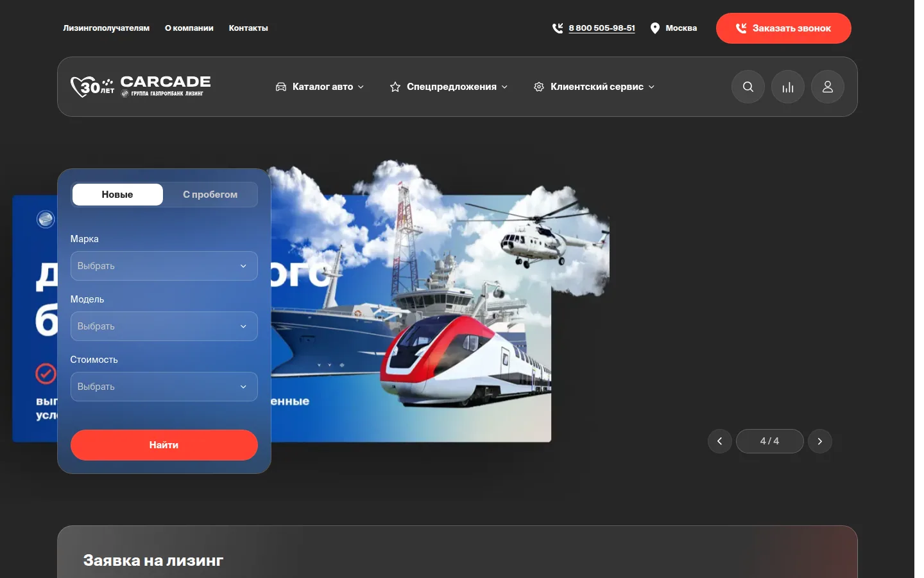This screenshot has width=924, height=578.
Task: Change city Москва
Action: [681, 28]
